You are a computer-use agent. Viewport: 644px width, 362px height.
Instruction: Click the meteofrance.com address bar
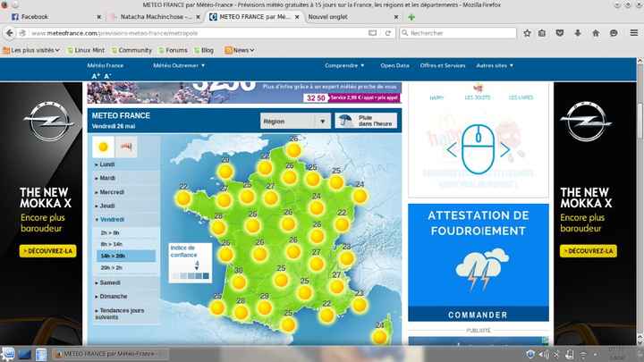tap(197, 33)
